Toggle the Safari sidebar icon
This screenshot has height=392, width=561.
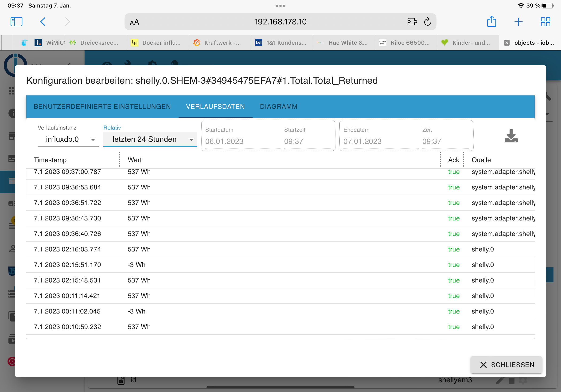tap(16, 22)
